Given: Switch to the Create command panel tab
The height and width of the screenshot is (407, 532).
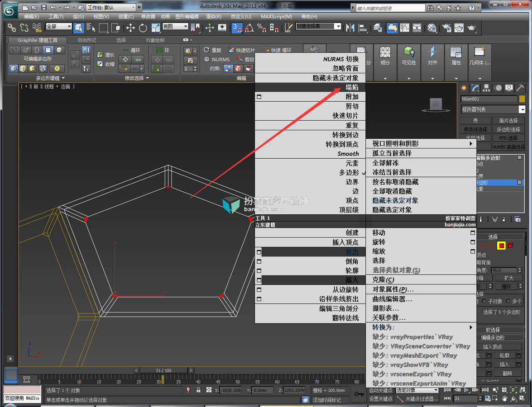Looking at the screenshot, I should pyautogui.click(x=464, y=88).
